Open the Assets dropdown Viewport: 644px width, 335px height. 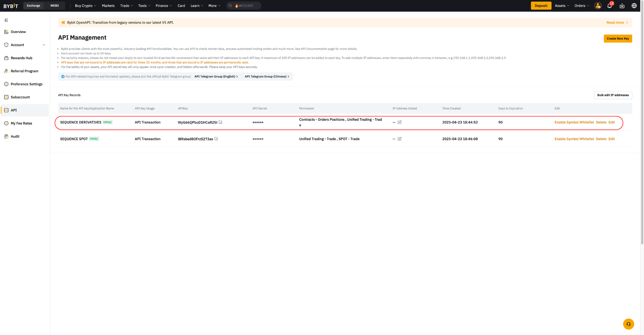coord(562,6)
